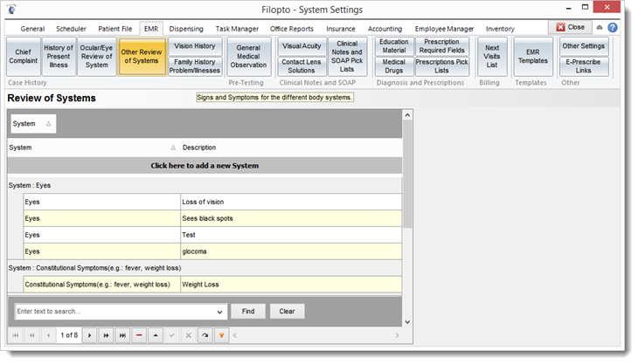Collapse the Constitutional Symptoms group row
Viewport: 638px width, 364px height.
205,268
